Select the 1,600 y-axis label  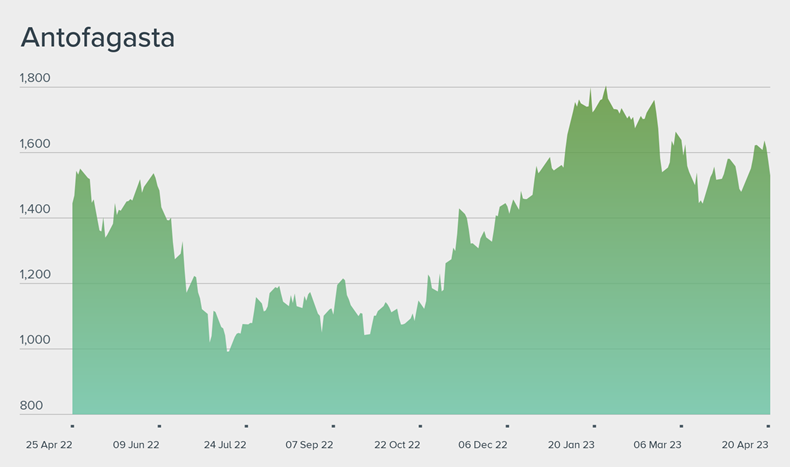(35, 144)
